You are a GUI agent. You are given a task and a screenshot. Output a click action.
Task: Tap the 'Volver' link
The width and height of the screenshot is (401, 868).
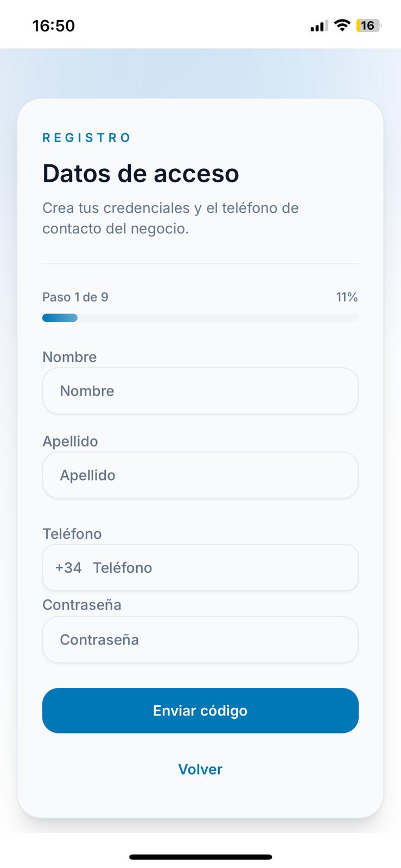tap(200, 769)
